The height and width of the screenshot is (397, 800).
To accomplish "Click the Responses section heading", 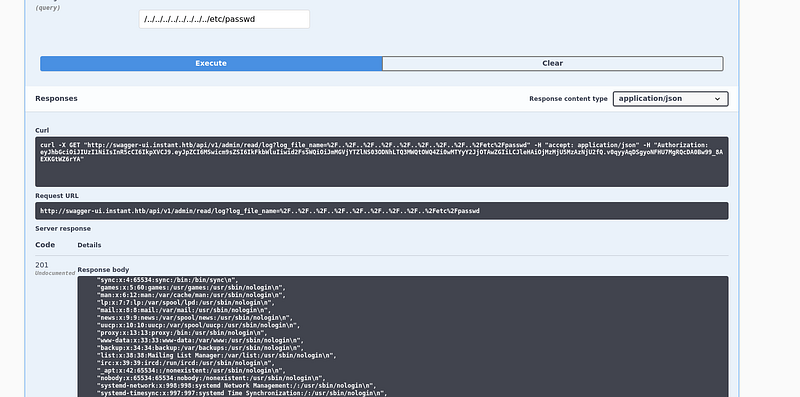I will 56,98.
